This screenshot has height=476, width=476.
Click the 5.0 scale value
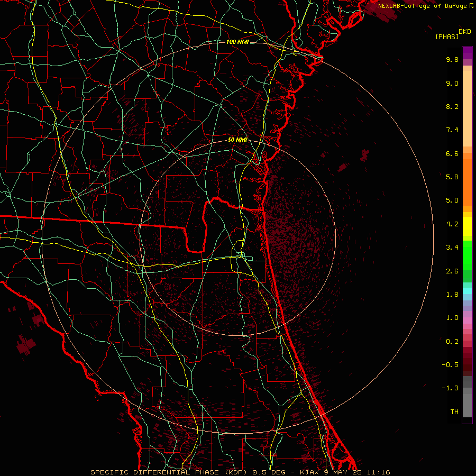[452, 200]
